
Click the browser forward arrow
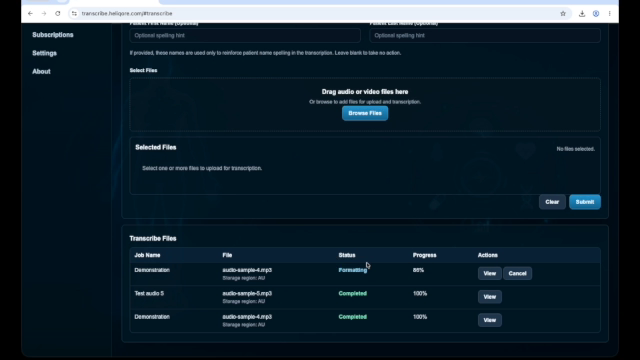(x=44, y=13)
